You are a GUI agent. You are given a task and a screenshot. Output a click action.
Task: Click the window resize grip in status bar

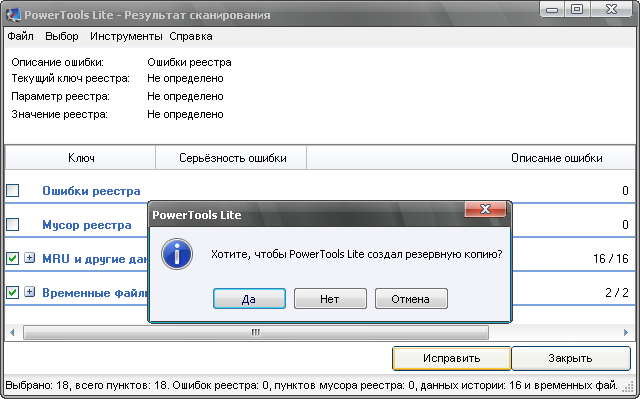coord(628,386)
